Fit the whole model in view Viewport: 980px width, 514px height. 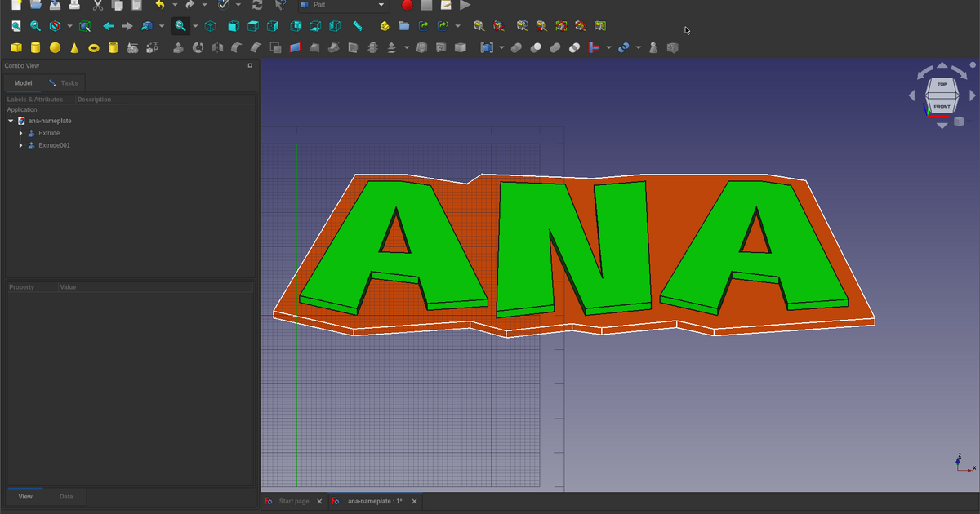point(16,25)
